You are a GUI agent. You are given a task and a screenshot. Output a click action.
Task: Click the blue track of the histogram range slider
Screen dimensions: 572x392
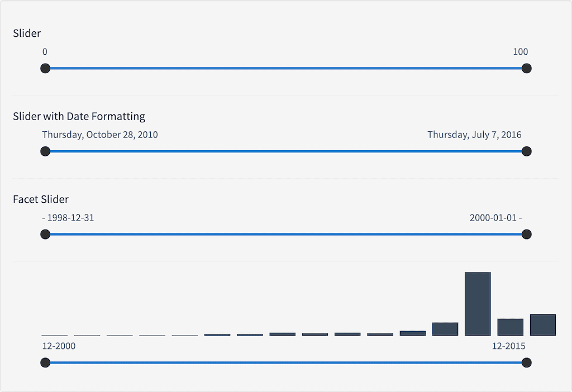tap(285, 363)
